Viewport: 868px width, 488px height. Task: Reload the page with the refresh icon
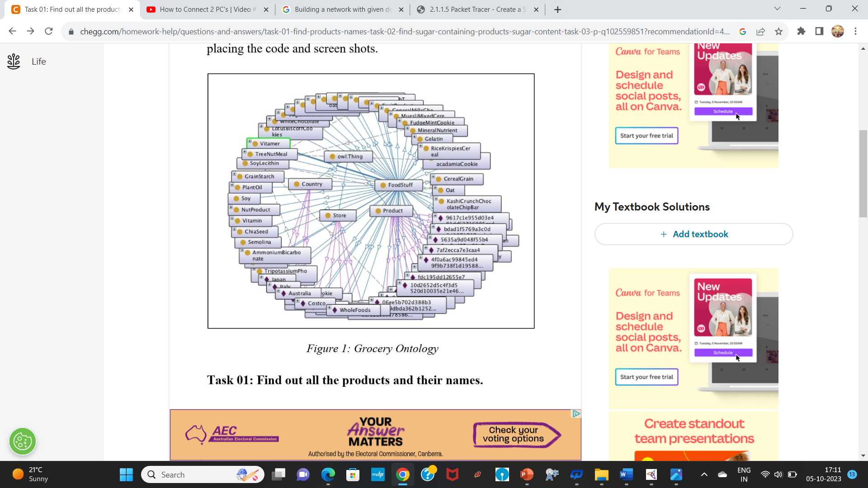[x=49, y=31]
